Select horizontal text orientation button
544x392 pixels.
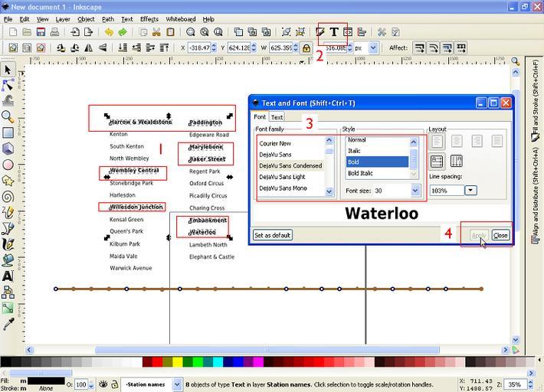437,162
